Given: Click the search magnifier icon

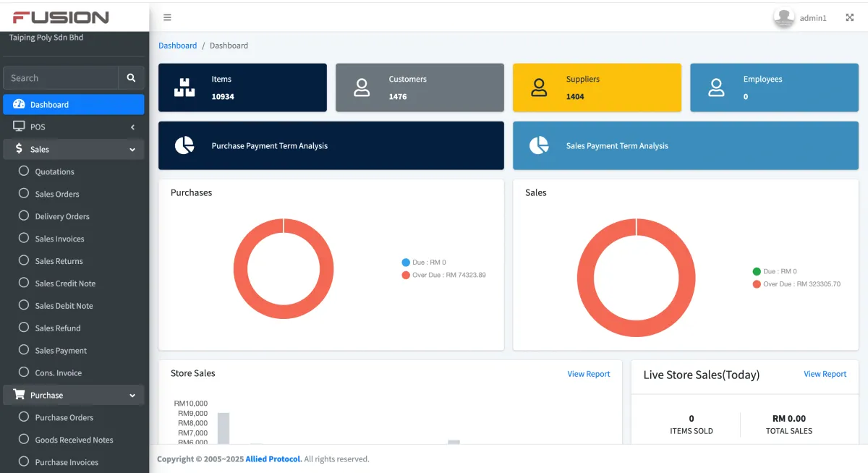Looking at the screenshot, I should (x=130, y=77).
